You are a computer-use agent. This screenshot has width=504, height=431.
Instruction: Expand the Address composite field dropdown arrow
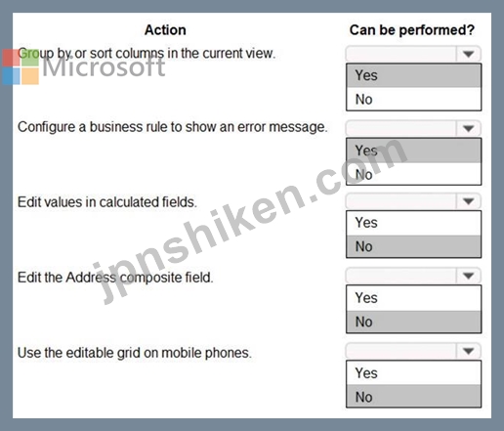pyautogui.click(x=469, y=276)
